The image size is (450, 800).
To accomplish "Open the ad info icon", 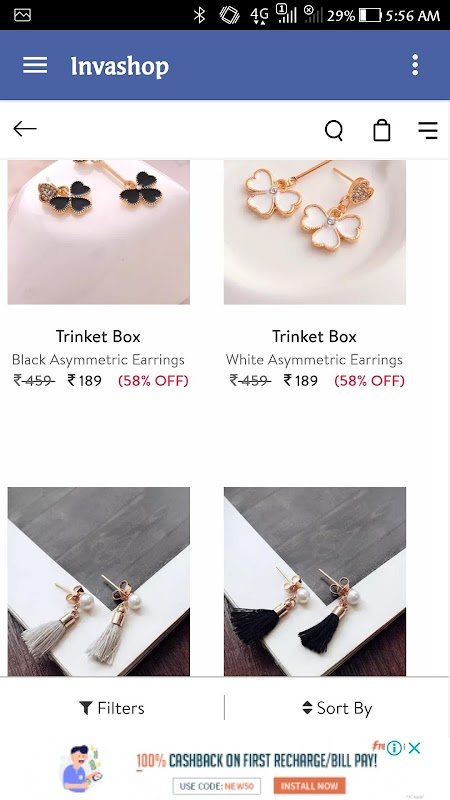I will pos(394,748).
